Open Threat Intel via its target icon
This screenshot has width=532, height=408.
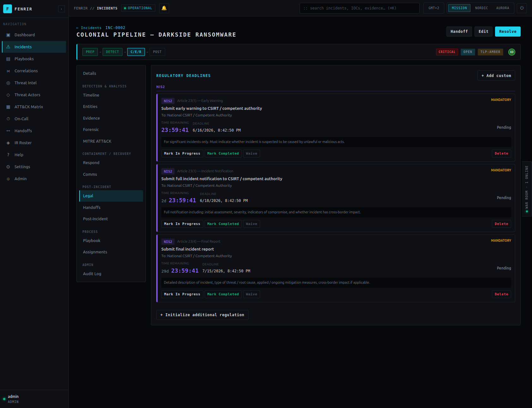click(8, 83)
